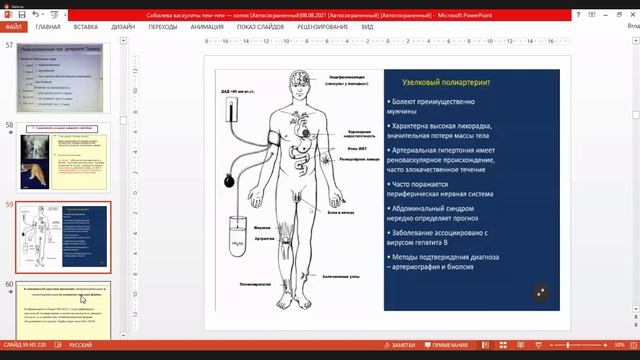Click the slide title Узелковый полиартериит
This screenshot has height=360, width=640.
pyautogui.click(x=446, y=82)
